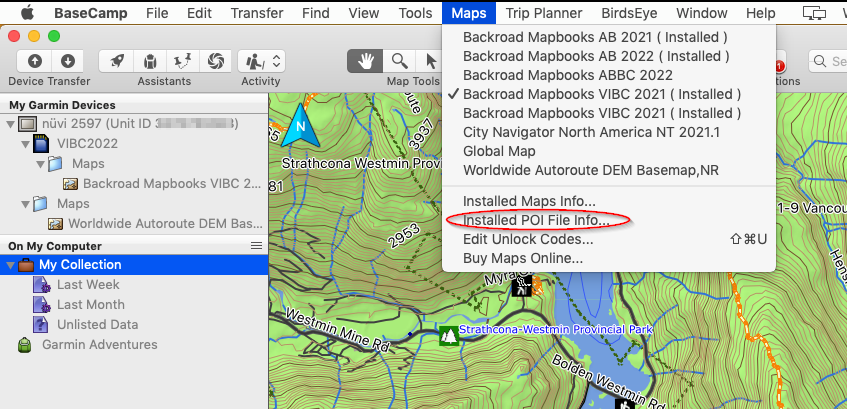Open Installed Maps Info...
This screenshot has height=409, width=847.
[609, 201]
